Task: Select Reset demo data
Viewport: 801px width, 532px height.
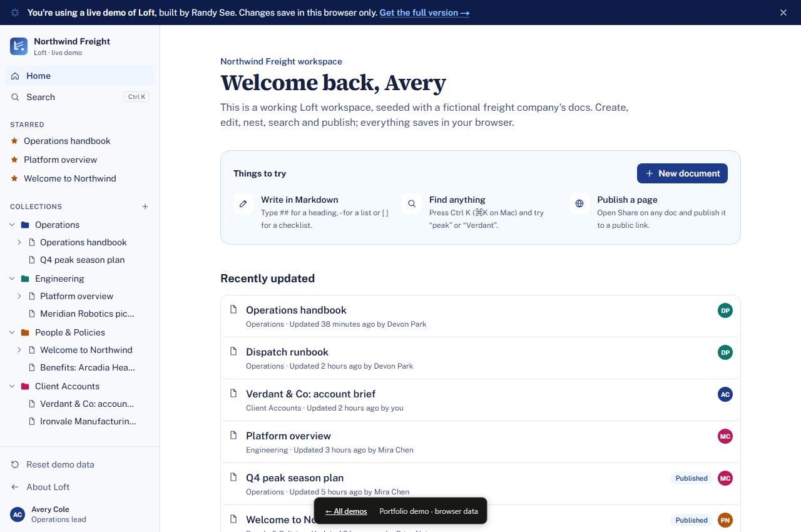Action: click(79, 464)
